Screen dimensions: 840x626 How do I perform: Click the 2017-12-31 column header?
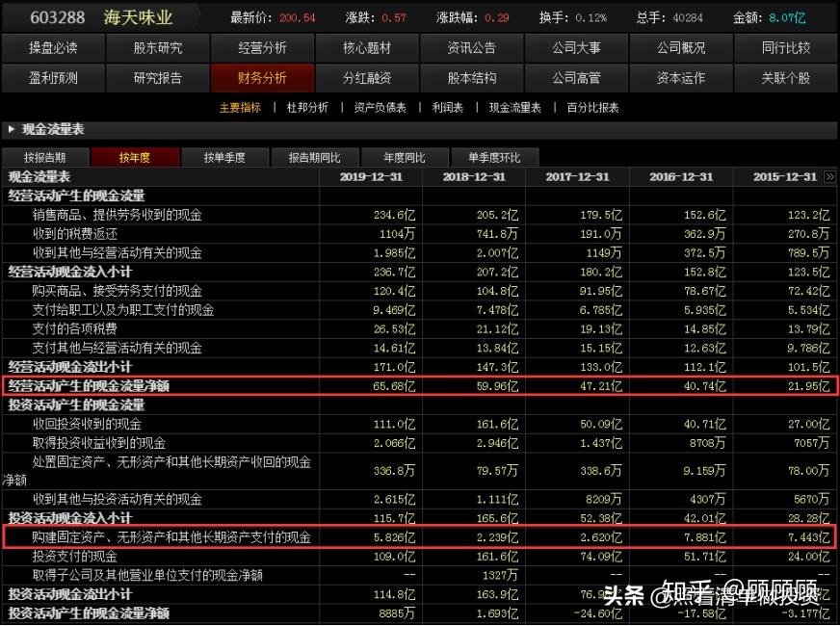click(578, 176)
